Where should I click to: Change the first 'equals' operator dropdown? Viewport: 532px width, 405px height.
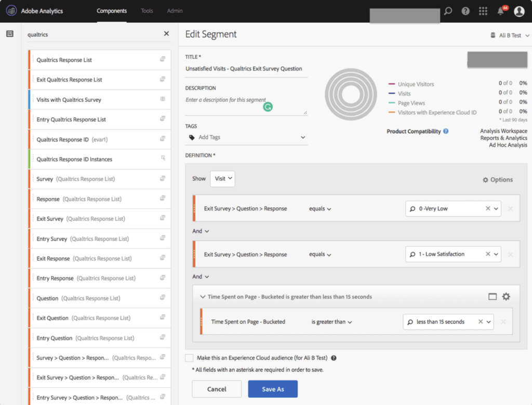[x=320, y=209]
